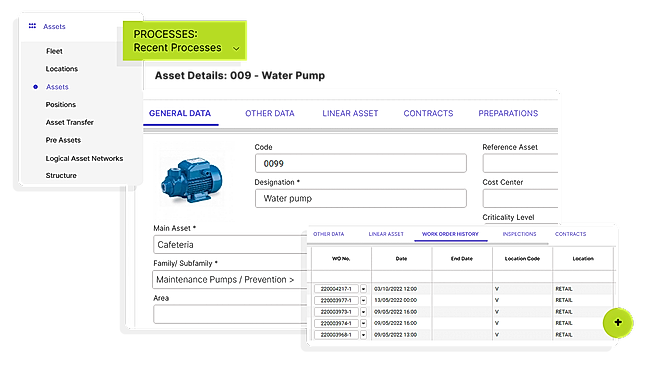Image resolution: width=654 pixels, height=368 pixels.
Task: Open dropdown arrow for WO 220004217-1
Action: 363,289
